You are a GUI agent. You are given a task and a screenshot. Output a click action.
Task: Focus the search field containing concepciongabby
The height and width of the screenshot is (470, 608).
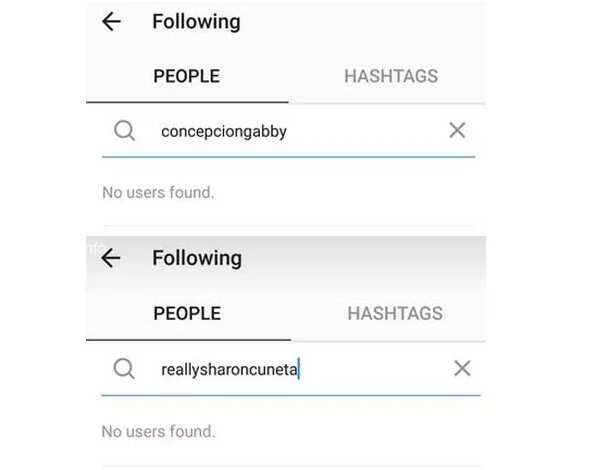(x=288, y=131)
